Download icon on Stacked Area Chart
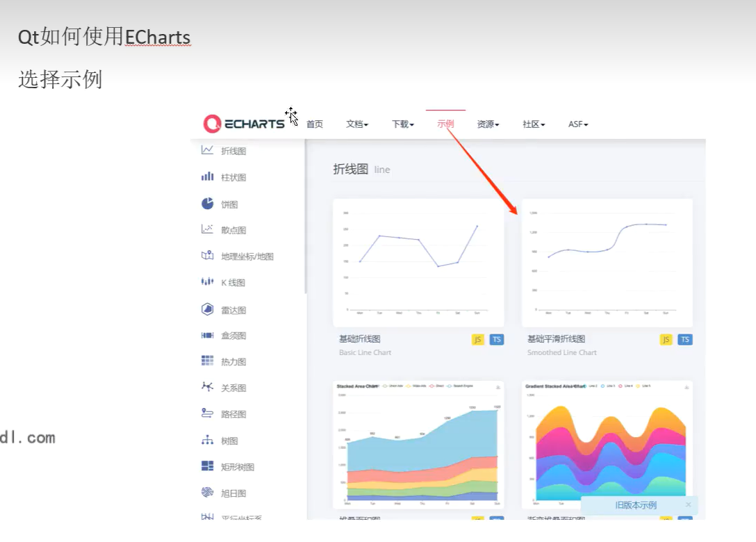756x542 pixels. 498,387
